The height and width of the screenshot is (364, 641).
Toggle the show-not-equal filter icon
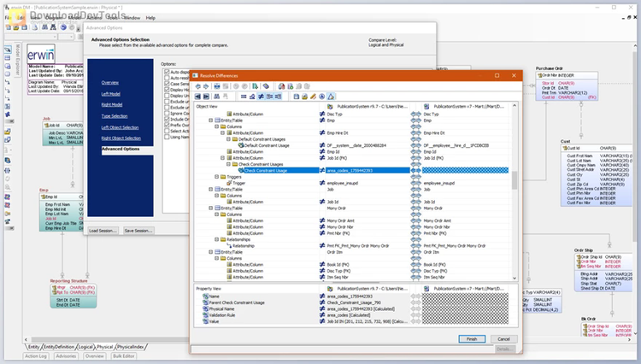[x=261, y=97]
